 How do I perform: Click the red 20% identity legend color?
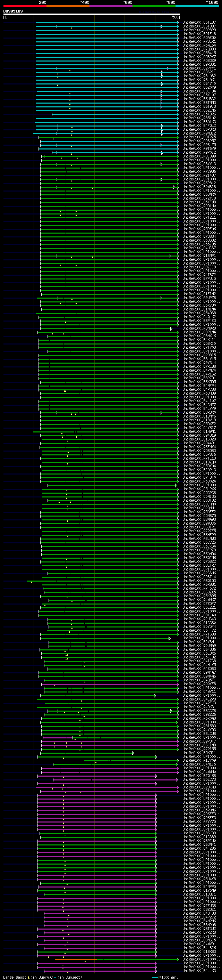pos(25,6)
